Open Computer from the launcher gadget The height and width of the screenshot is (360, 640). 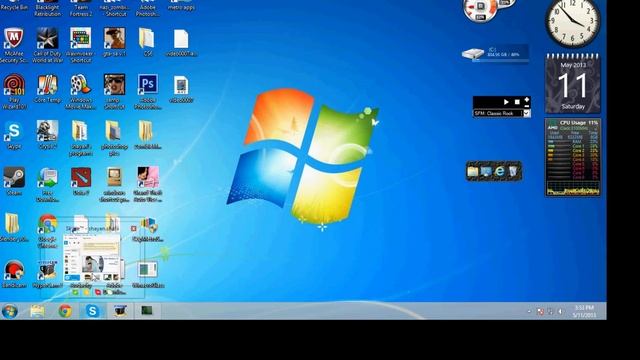(486, 171)
